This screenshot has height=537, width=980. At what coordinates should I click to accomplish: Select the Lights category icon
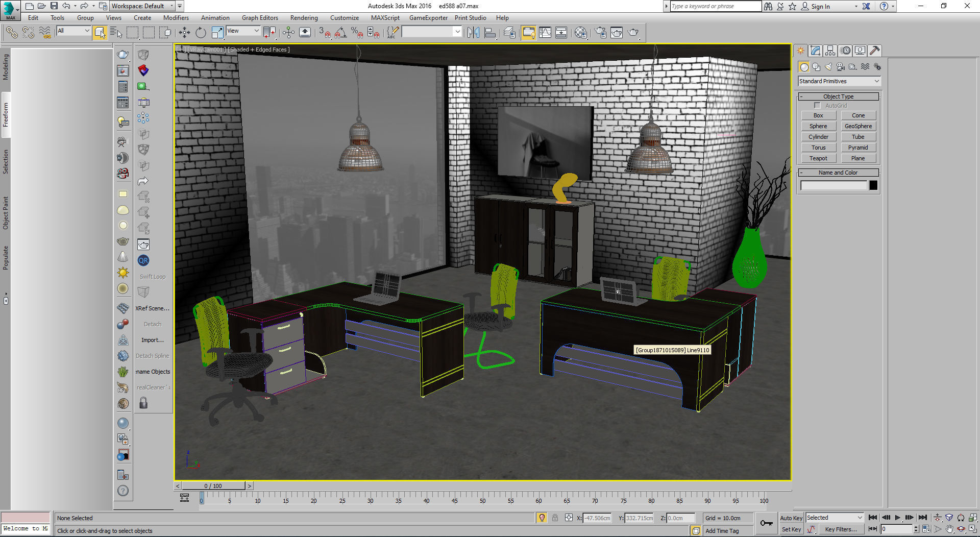[828, 67]
